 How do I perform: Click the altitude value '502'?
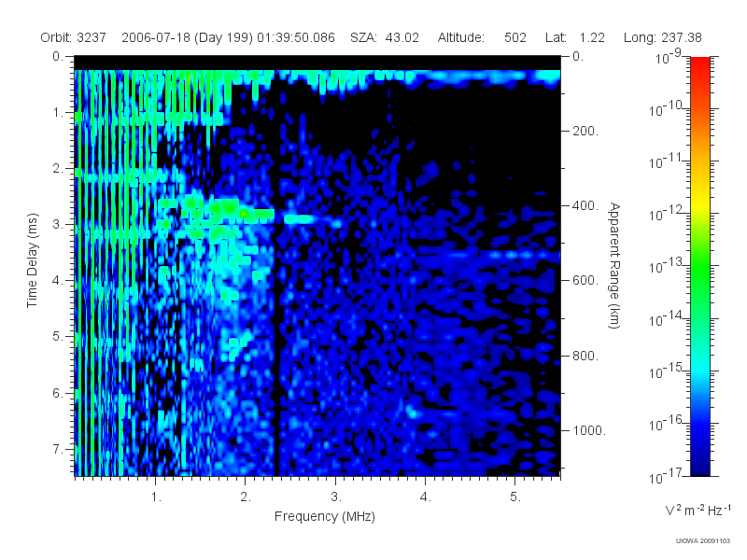[515, 37]
